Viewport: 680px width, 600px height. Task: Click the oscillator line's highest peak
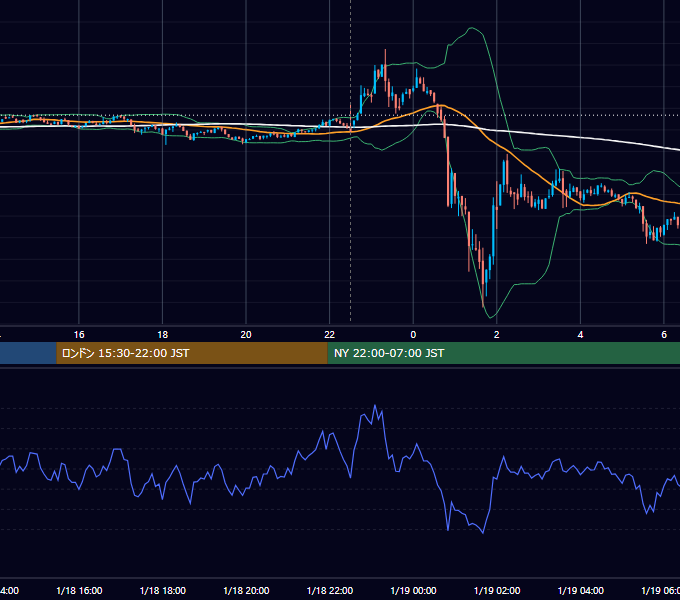pyautogui.click(x=375, y=406)
